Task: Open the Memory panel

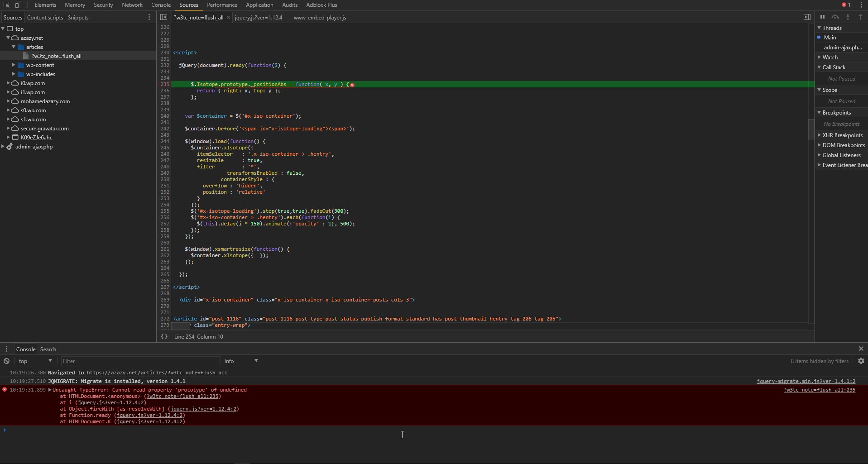Action: (75, 5)
